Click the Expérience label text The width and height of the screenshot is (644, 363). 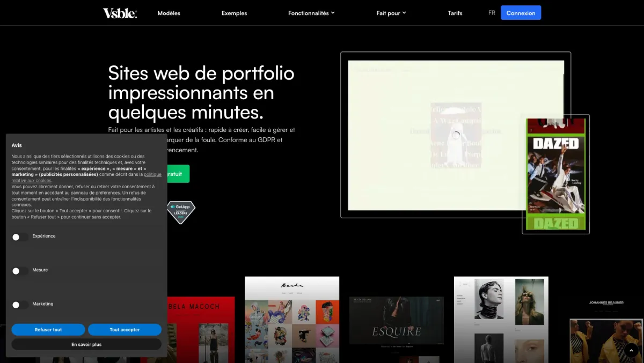[x=44, y=236]
